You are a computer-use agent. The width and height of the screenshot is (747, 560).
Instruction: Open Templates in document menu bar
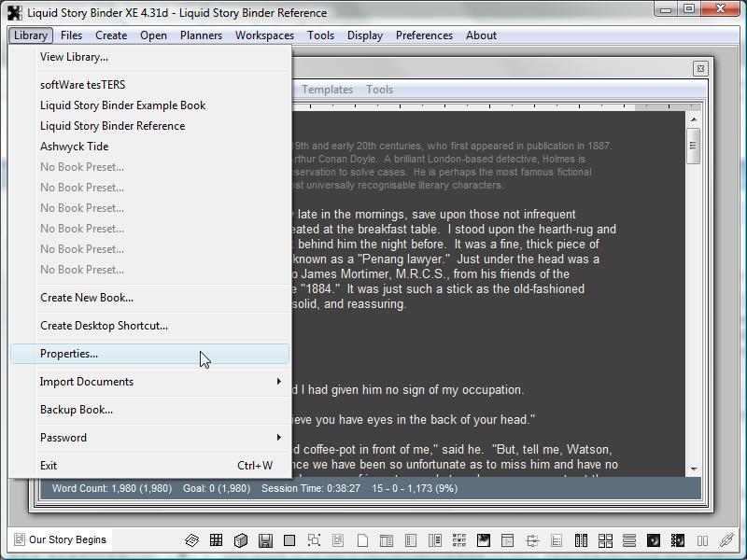tap(327, 90)
